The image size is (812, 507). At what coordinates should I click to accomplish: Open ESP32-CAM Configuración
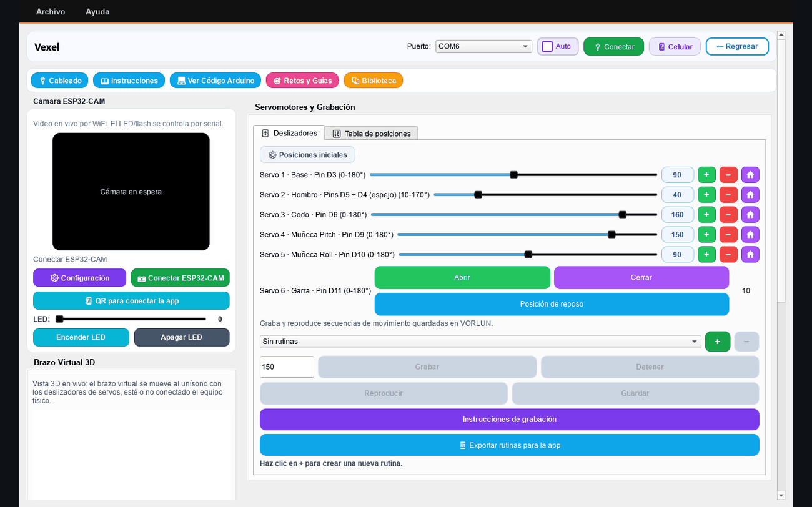79,278
